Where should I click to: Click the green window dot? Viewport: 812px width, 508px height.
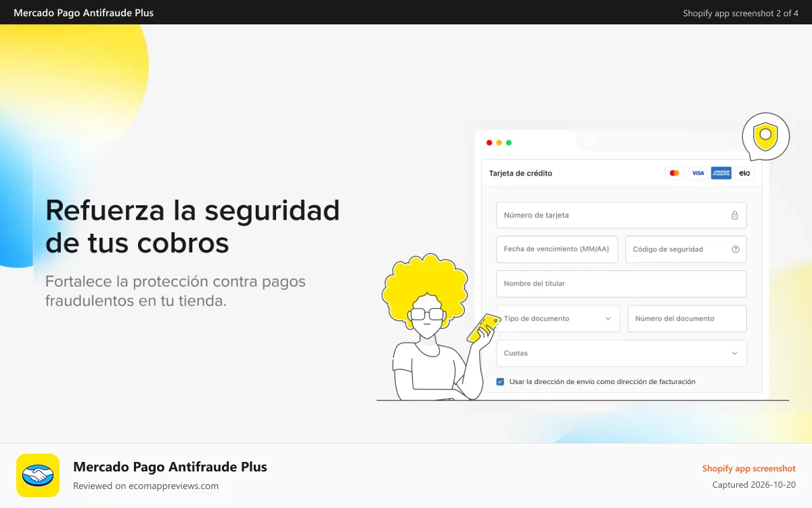tap(509, 143)
